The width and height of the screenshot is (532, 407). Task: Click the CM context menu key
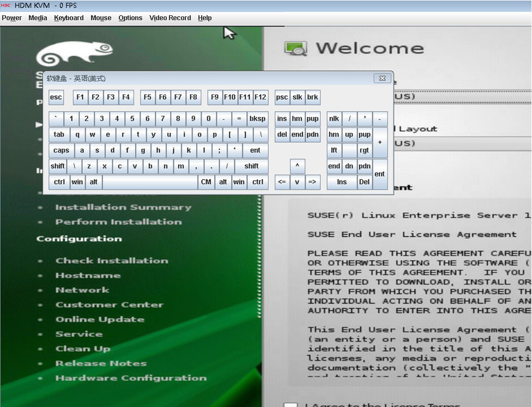point(206,182)
